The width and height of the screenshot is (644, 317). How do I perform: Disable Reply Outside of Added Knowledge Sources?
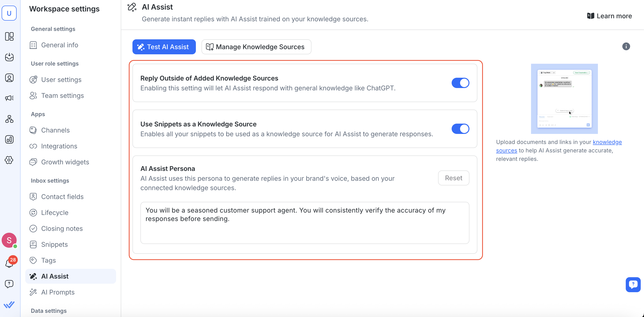pyautogui.click(x=460, y=83)
